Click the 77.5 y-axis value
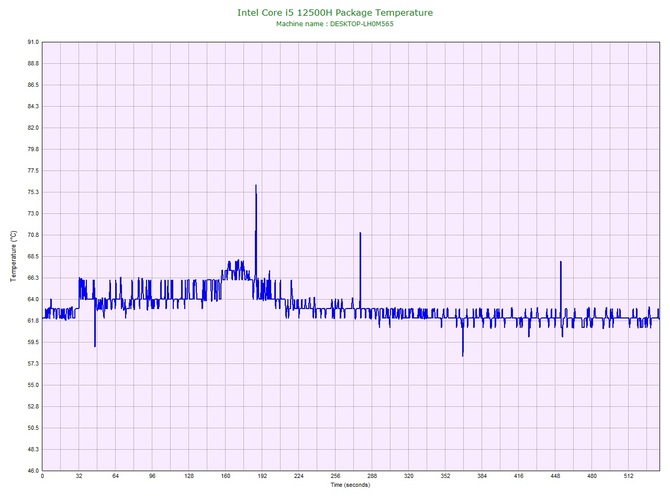The width and height of the screenshot is (670, 502). 33,170
